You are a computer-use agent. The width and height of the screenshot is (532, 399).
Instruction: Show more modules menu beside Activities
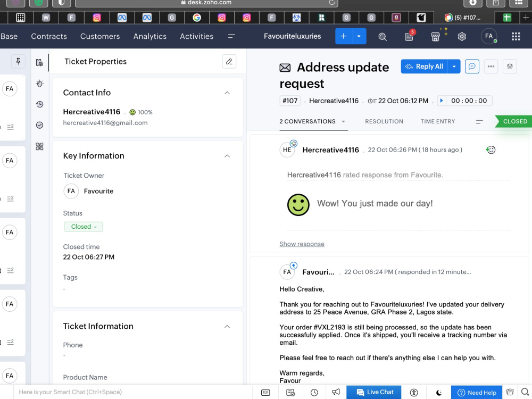[x=231, y=36]
